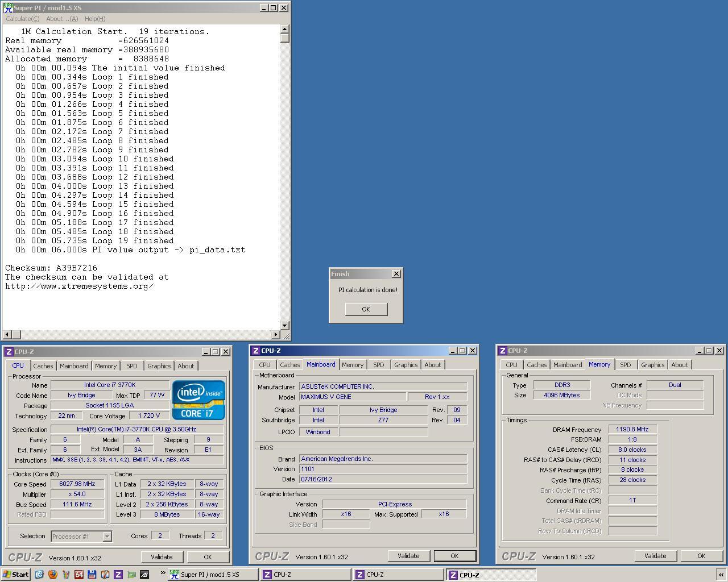This screenshot has width=728, height=582.
Task: Open the Caches tab in the middle CPU-Z window
Action: click(x=289, y=365)
